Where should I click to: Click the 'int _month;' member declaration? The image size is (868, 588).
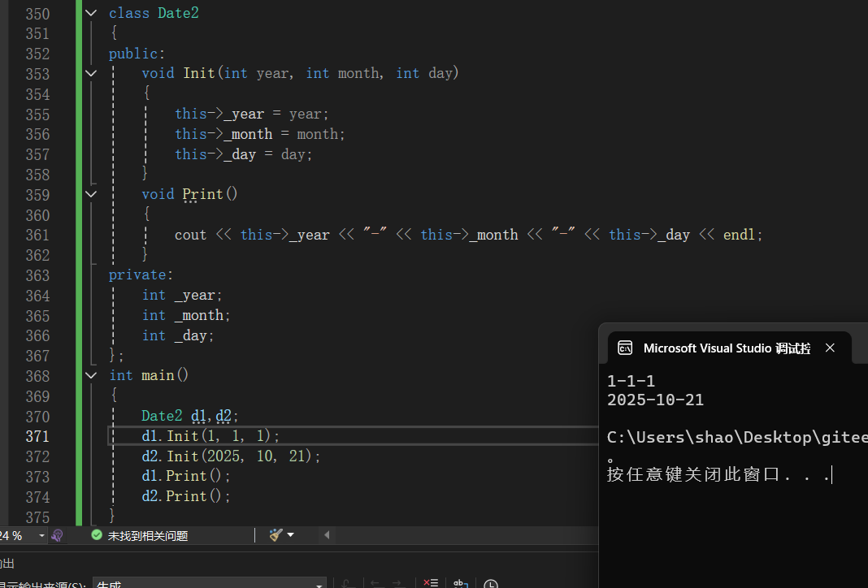[186, 315]
